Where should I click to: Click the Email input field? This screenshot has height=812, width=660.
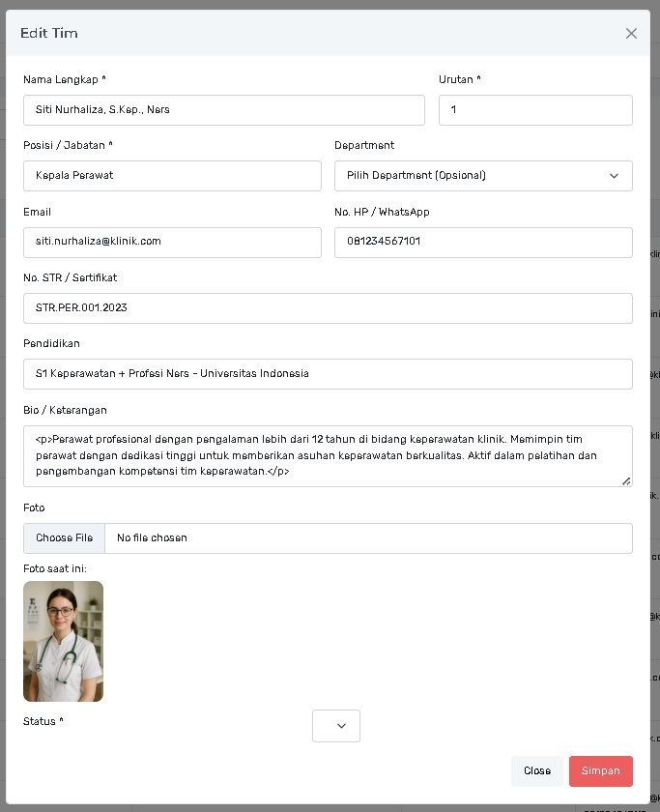point(172,243)
